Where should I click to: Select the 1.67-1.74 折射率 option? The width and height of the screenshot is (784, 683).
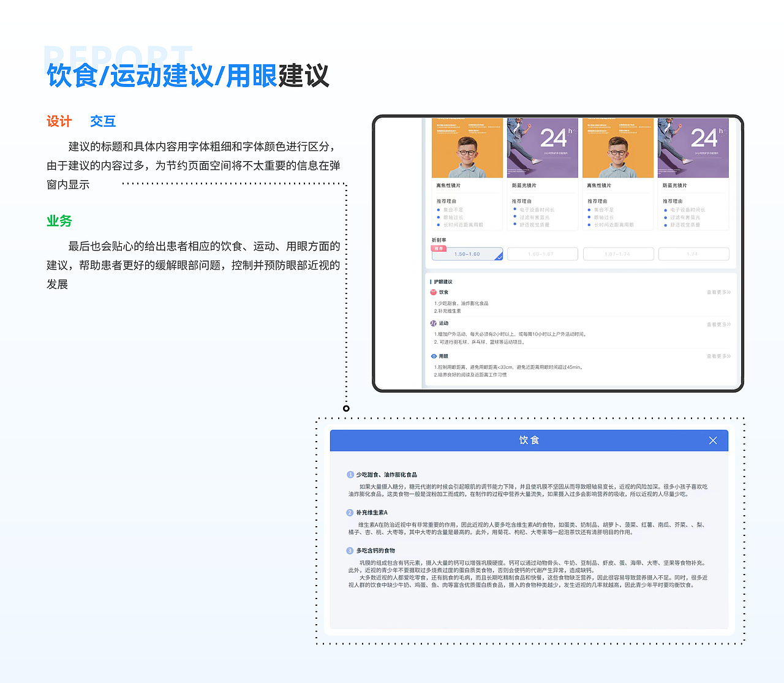tap(618, 253)
